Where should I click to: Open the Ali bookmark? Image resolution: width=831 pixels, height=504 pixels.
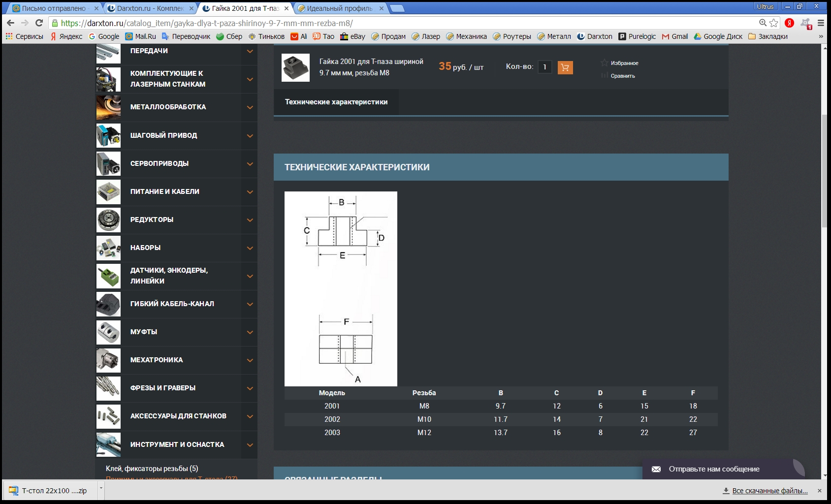coord(299,36)
